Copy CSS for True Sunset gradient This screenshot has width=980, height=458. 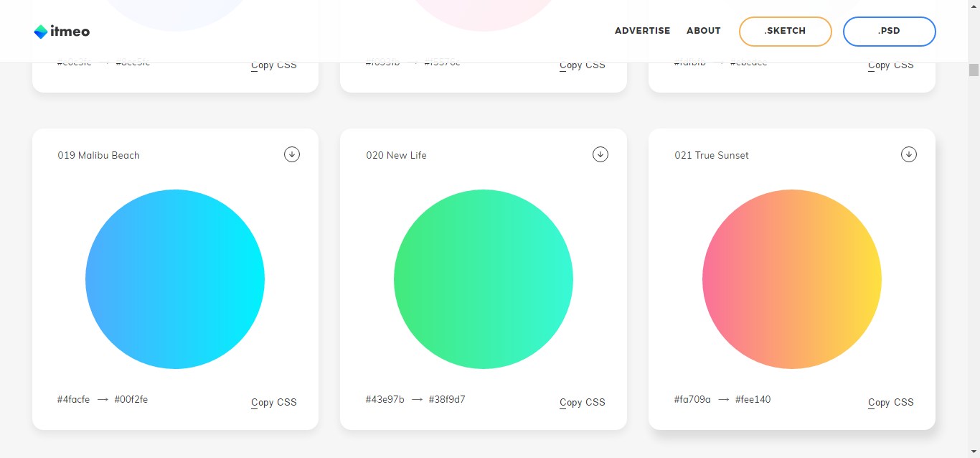pyautogui.click(x=890, y=402)
